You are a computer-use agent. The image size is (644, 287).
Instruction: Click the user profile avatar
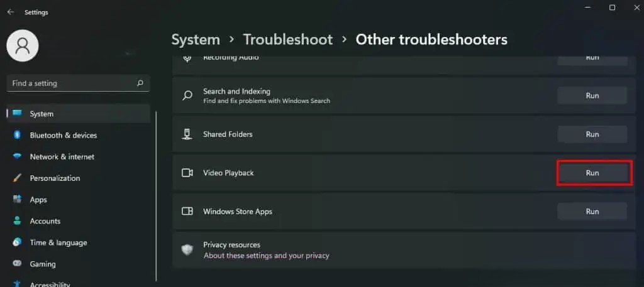(23, 45)
